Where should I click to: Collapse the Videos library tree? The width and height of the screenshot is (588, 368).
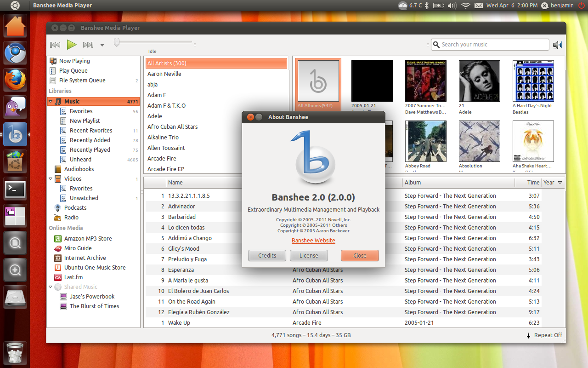pos(51,179)
